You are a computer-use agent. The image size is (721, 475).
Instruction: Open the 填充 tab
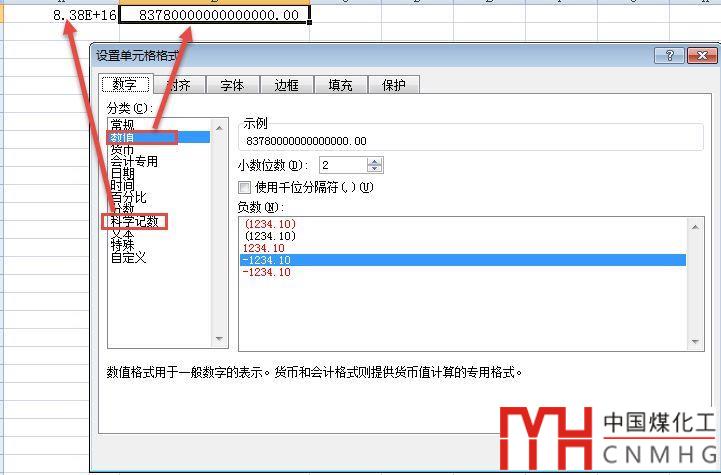click(x=340, y=85)
